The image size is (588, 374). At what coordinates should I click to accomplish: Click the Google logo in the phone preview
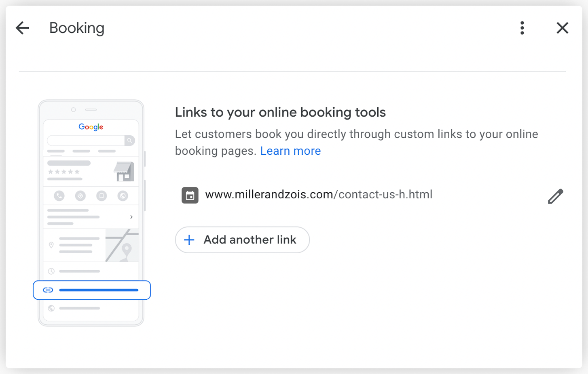coord(91,127)
